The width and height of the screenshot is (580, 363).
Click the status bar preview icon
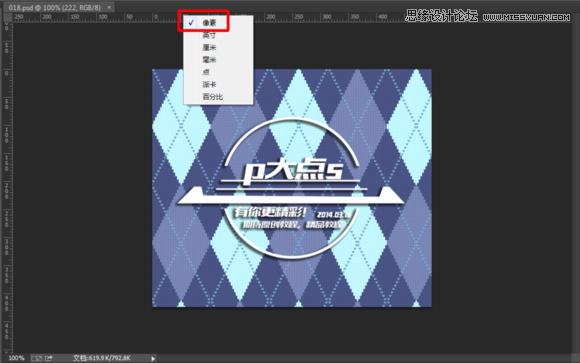(36, 358)
